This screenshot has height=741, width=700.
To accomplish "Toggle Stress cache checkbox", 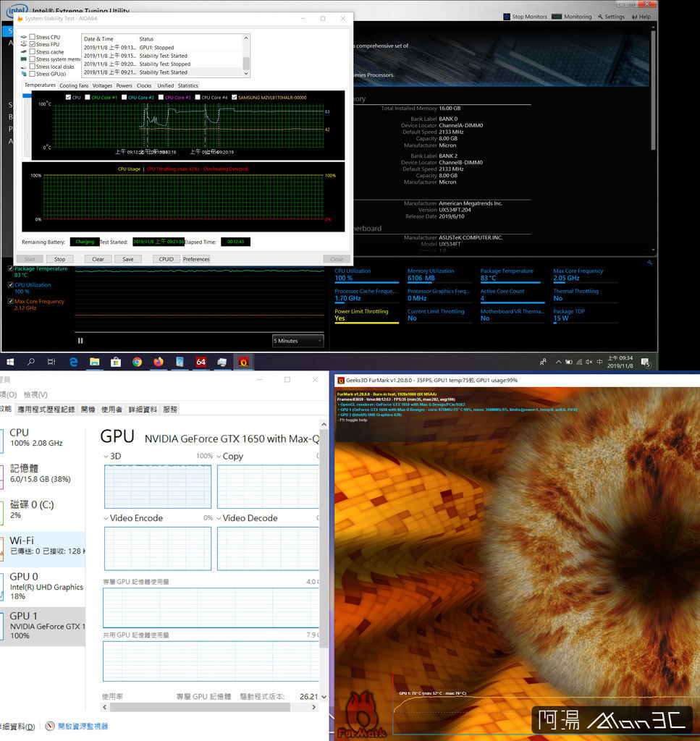I will tap(32, 52).
